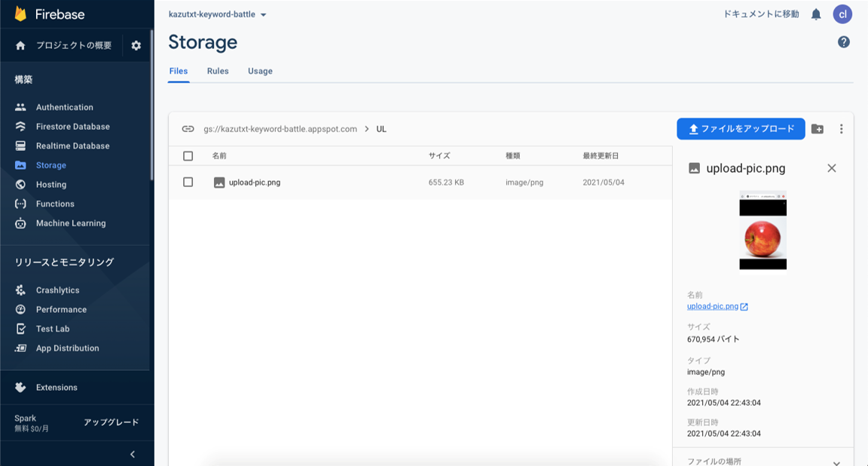Click the user account avatar
868x466 pixels.
(842, 14)
